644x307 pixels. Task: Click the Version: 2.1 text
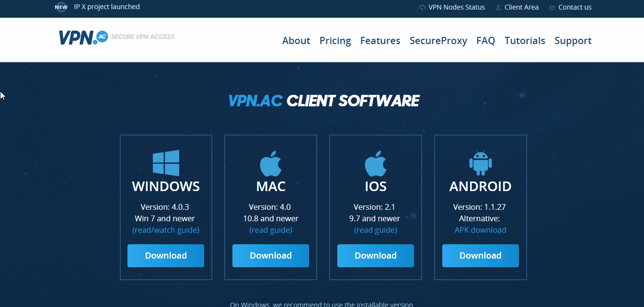[x=374, y=207]
